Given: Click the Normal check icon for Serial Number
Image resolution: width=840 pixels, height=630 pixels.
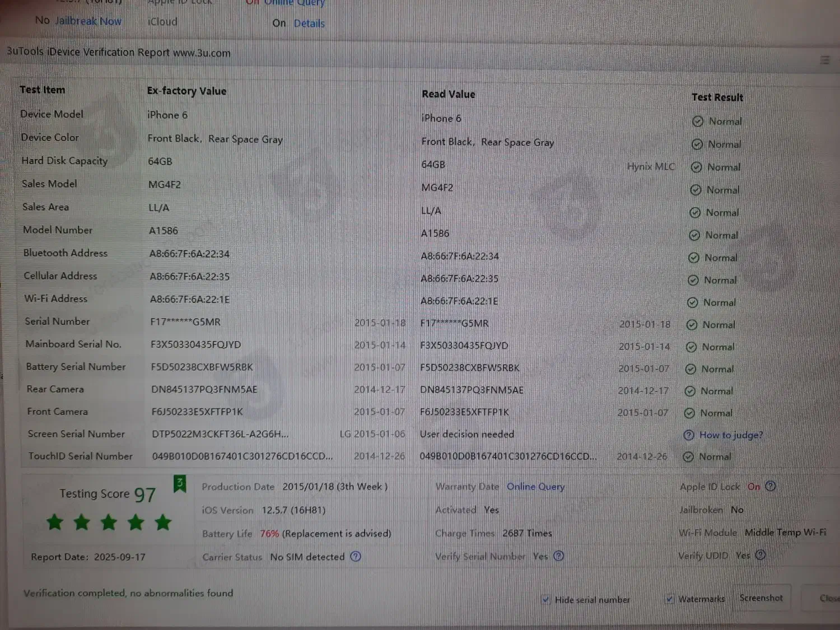Looking at the screenshot, I should (692, 325).
